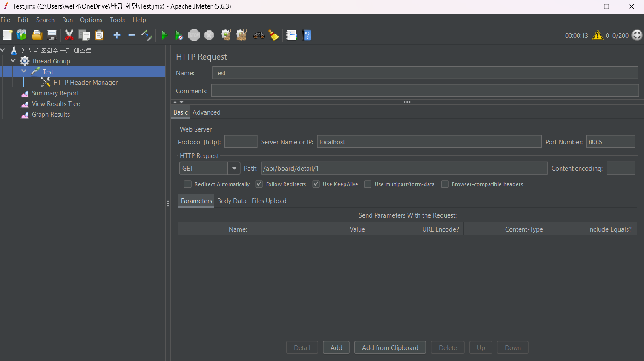Click the Port Number field

(x=611, y=142)
